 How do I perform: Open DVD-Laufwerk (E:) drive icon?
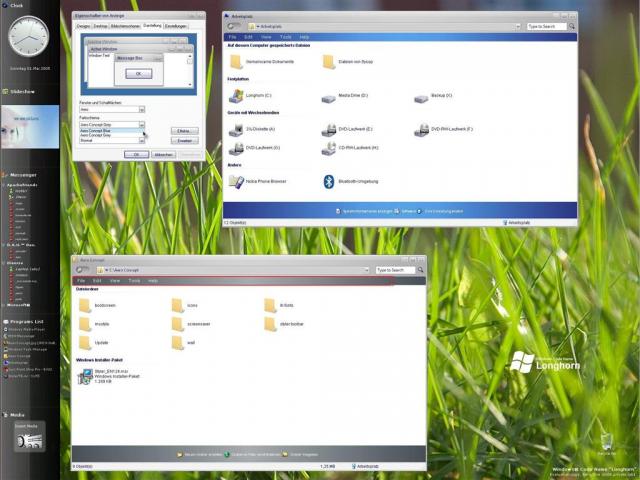tap(329, 129)
